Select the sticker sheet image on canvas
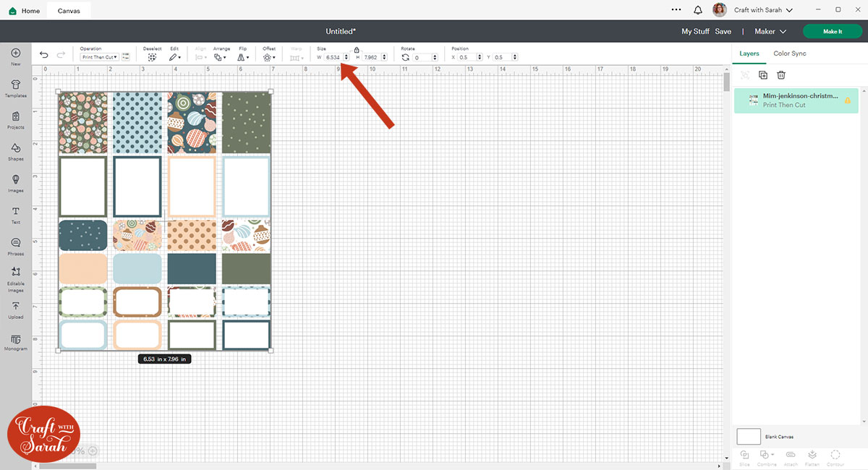The height and width of the screenshot is (470, 868). click(165, 222)
